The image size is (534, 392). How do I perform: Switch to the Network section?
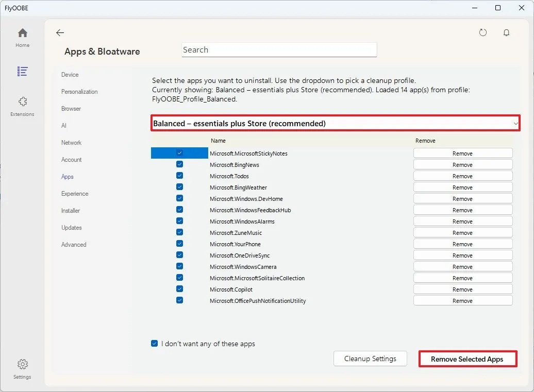tap(71, 142)
